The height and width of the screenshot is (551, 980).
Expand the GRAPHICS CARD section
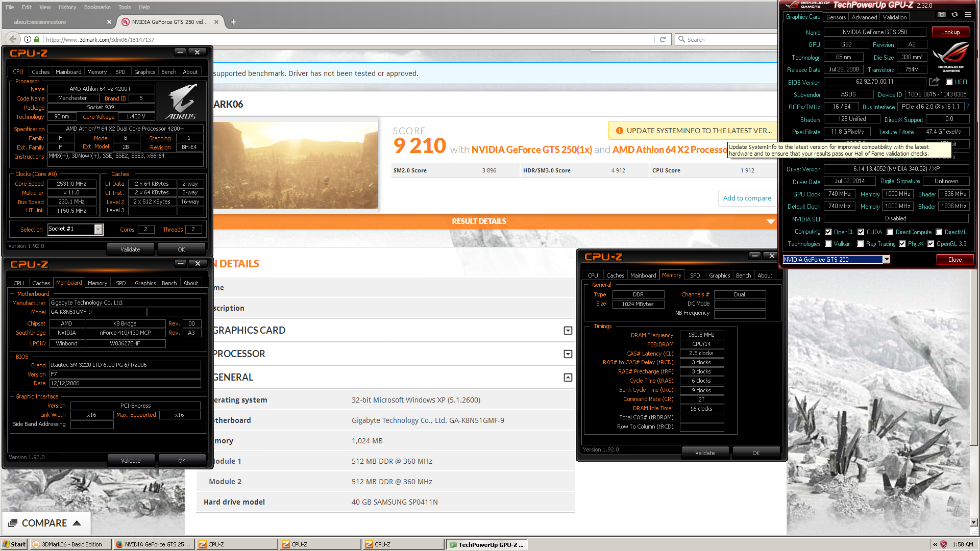[568, 331]
